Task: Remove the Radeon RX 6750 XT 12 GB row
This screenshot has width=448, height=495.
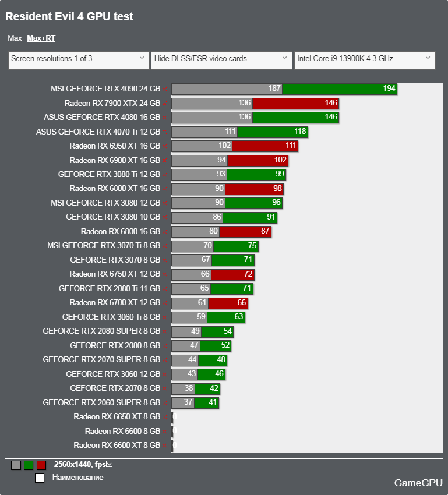Action: pos(165,274)
